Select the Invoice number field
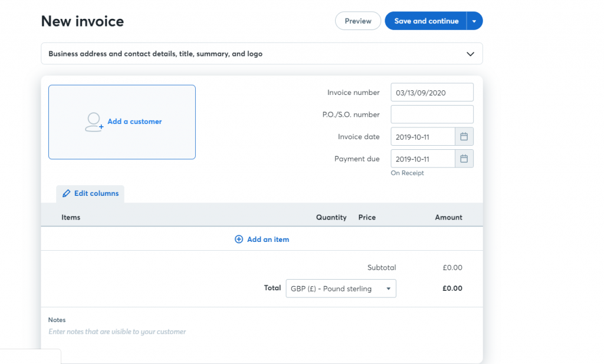604x364 pixels. coord(432,92)
